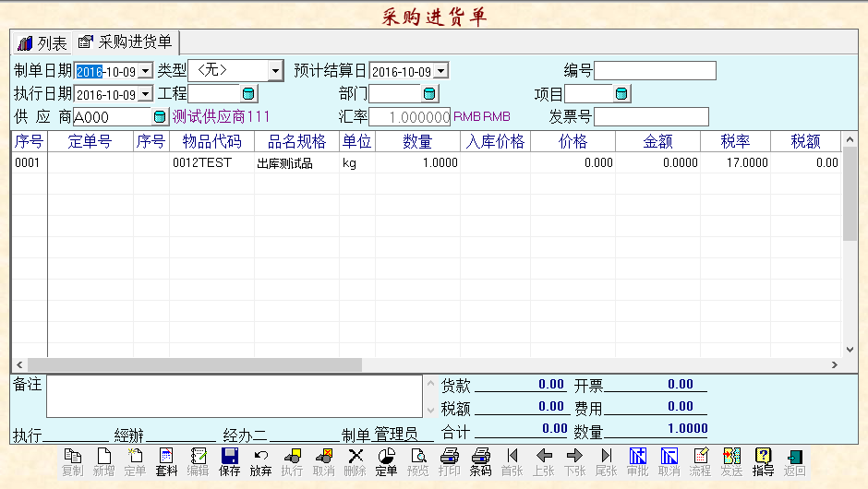Save the document with 保存 icon
This screenshot has height=489, width=868.
tap(229, 462)
